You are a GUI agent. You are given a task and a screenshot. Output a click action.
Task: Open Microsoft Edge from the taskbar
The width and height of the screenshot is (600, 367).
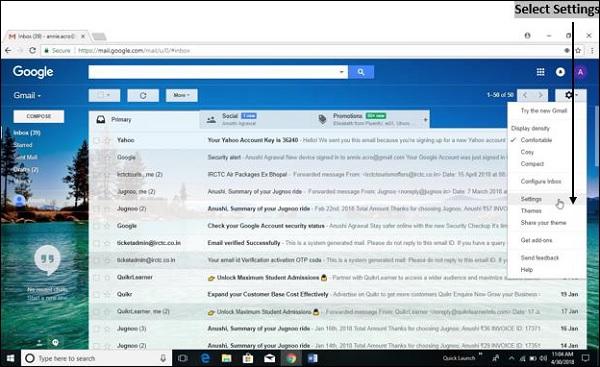205,358
